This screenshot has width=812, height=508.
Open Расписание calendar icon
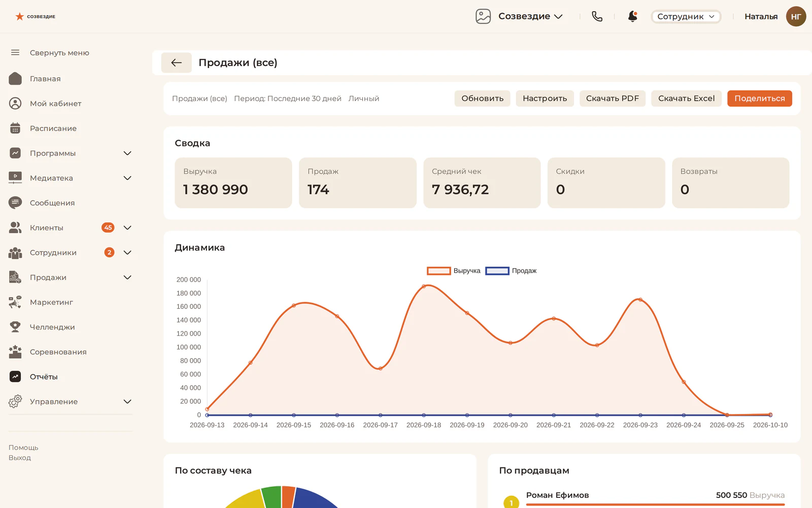pos(15,129)
